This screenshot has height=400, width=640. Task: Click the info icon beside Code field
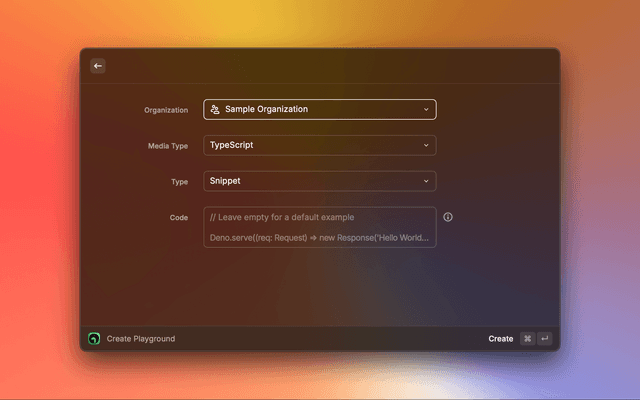tap(448, 217)
